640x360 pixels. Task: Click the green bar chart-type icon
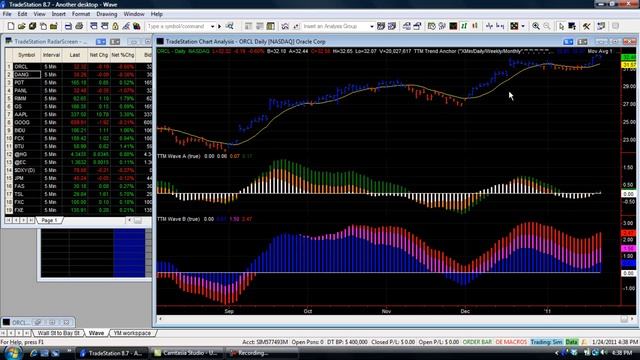pos(464,26)
